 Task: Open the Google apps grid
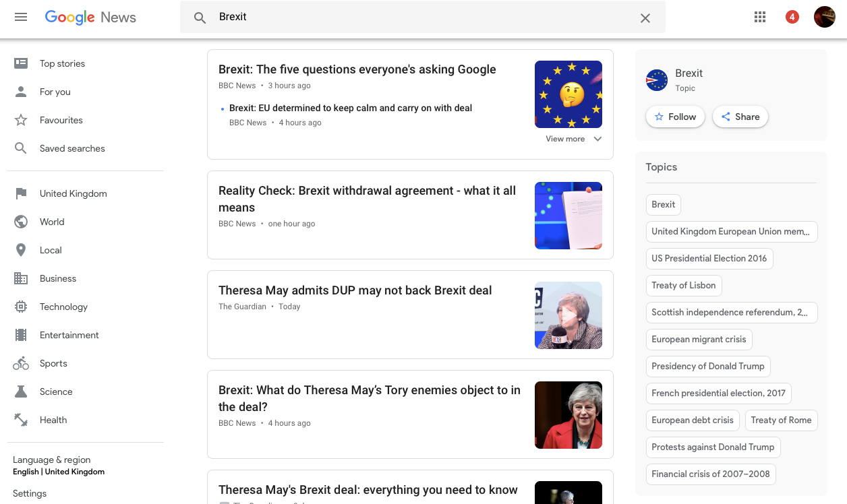tap(760, 17)
